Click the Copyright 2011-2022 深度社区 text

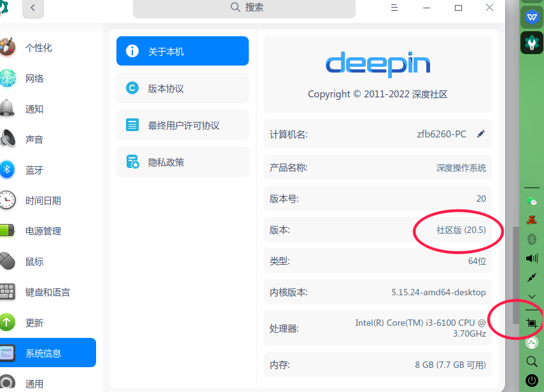click(378, 94)
